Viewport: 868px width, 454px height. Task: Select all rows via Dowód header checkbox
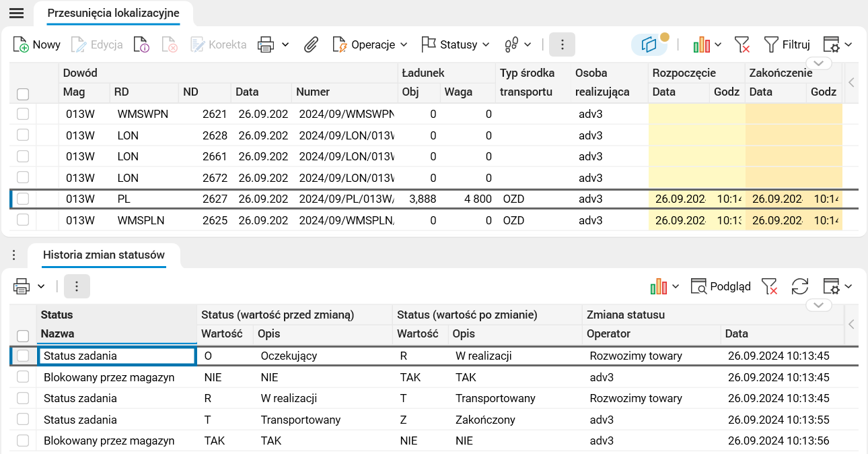pos(23,94)
